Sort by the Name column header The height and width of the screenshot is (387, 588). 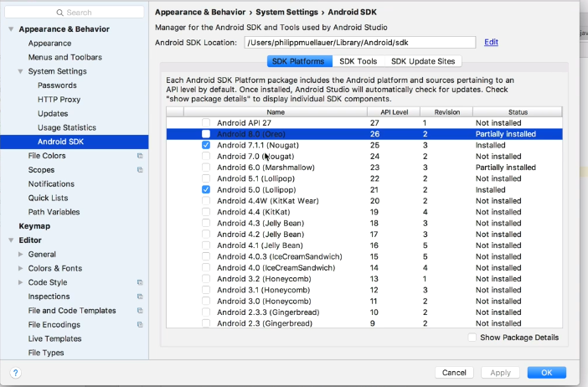coord(276,112)
